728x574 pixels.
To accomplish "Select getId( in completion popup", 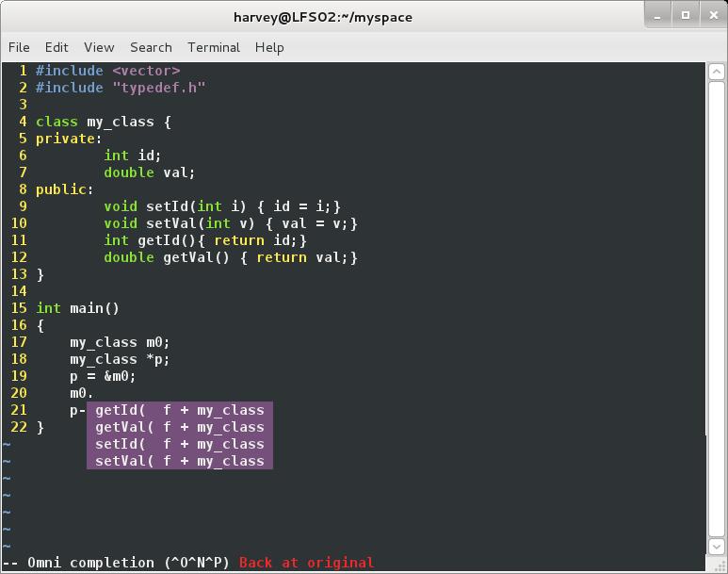I will (x=180, y=410).
